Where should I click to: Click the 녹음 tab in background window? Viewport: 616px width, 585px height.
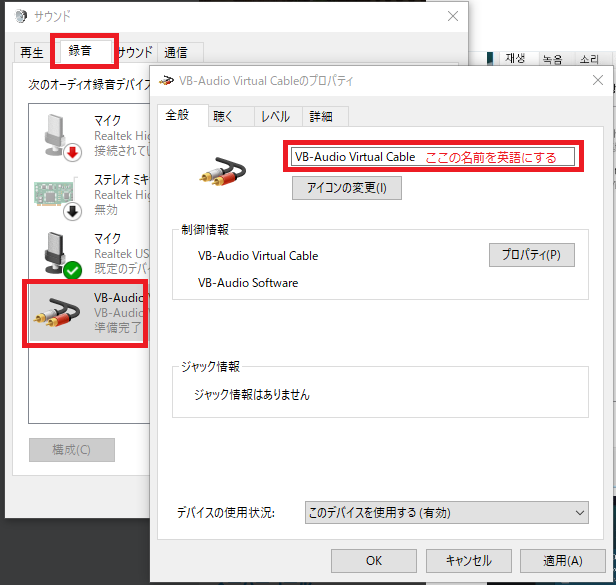[552, 59]
